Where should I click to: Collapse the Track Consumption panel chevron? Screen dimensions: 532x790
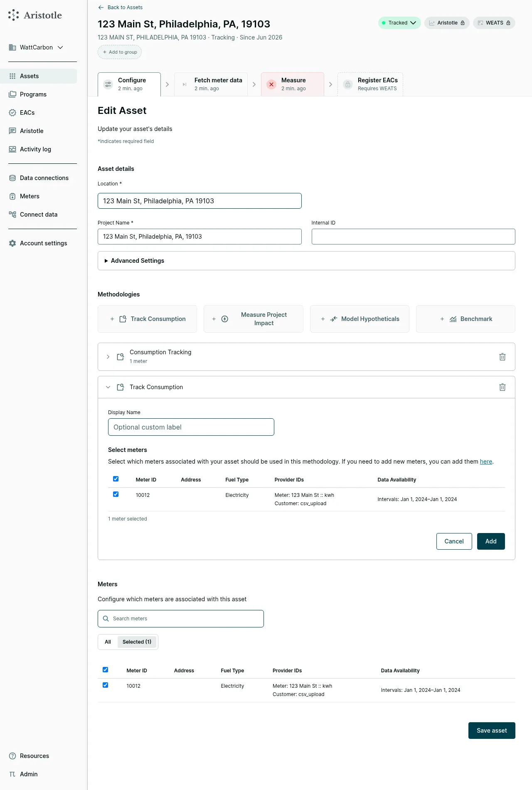pos(108,387)
